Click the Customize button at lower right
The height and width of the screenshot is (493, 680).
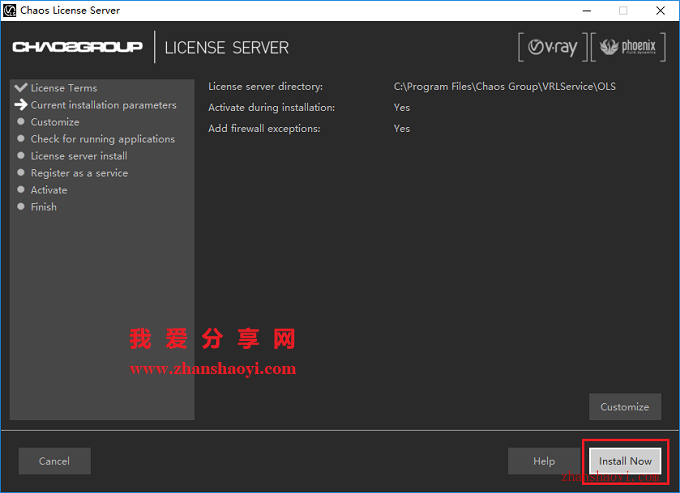coord(625,407)
